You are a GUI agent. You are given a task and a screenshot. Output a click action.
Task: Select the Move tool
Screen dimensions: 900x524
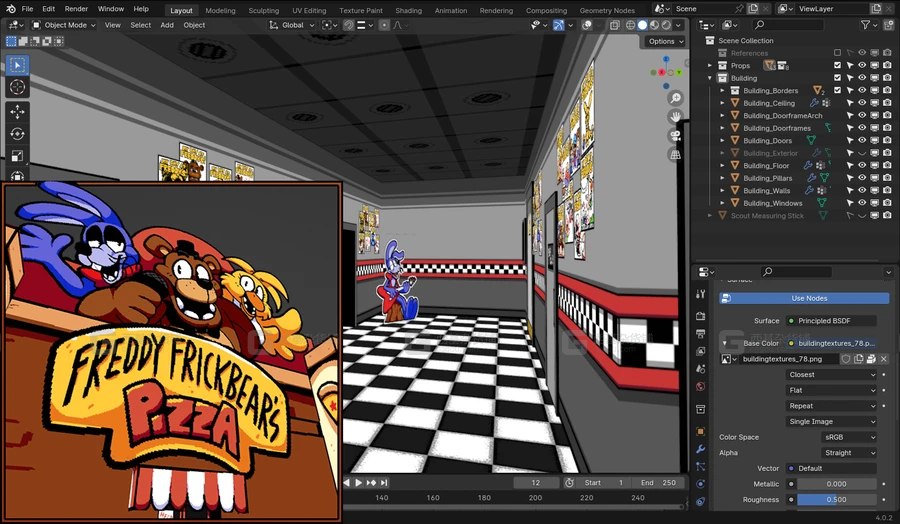click(17, 111)
